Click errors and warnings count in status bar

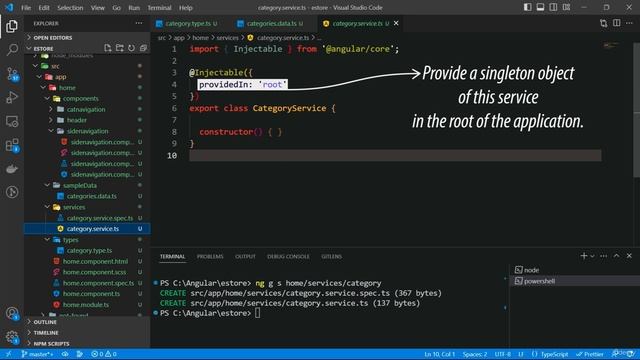point(104,354)
